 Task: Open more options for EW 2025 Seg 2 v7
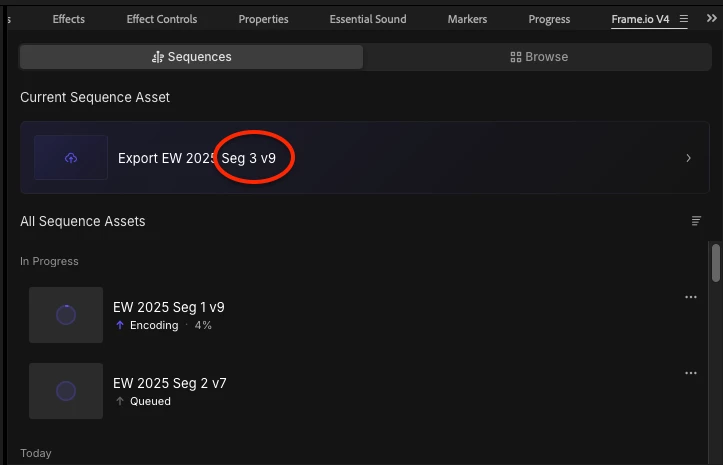[x=691, y=373]
